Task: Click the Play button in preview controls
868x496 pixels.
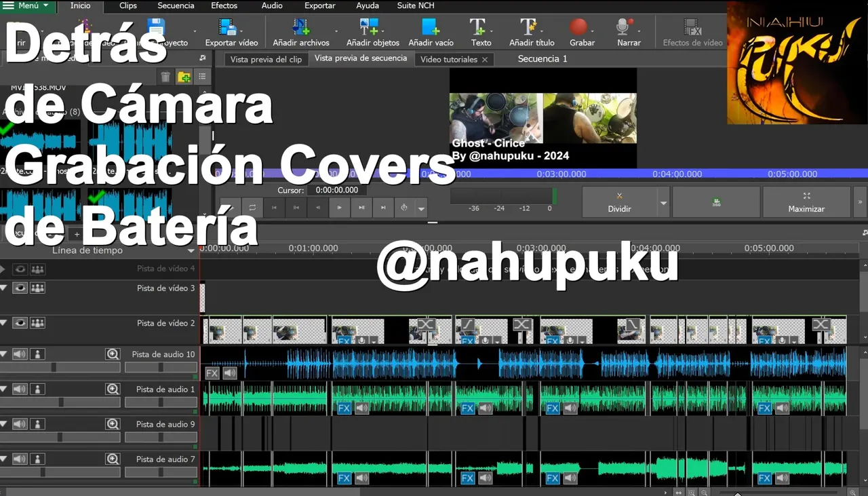Action: pyautogui.click(x=339, y=208)
